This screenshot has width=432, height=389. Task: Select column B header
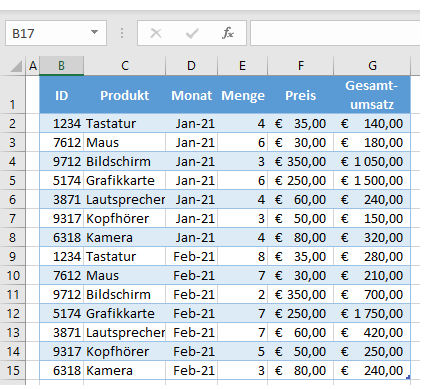[x=61, y=66]
